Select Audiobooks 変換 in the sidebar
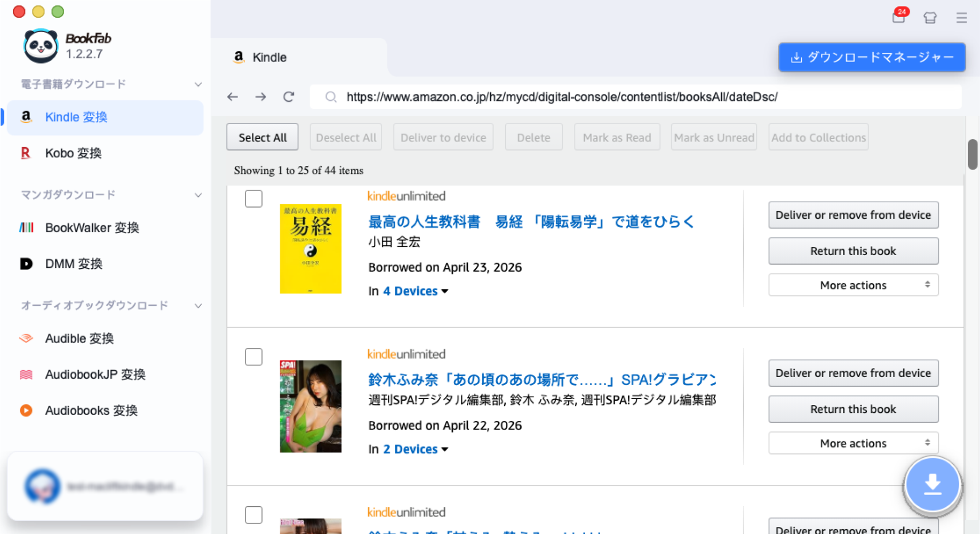Screen dimensions: 980x534 [105, 410]
